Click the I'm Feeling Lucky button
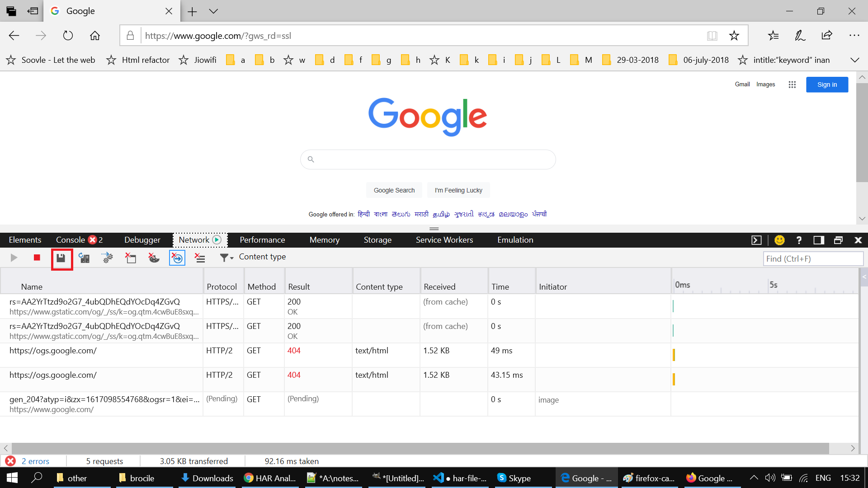The image size is (868, 488). pos(458,190)
